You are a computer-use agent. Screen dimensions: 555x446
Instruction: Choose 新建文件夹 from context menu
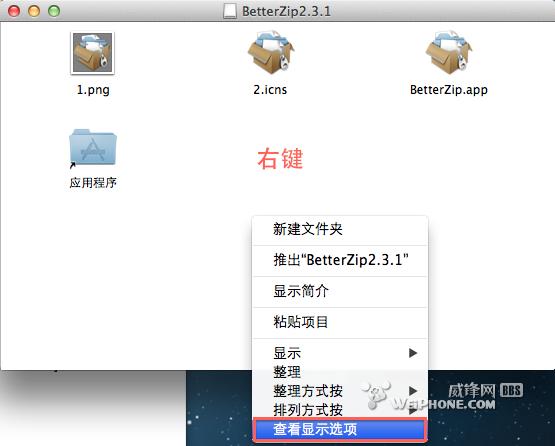340,229
